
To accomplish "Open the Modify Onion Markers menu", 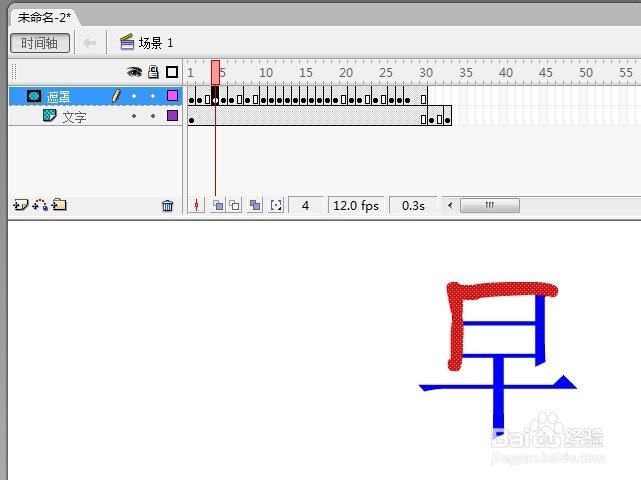I will pyautogui.click(x=276, y=205).
